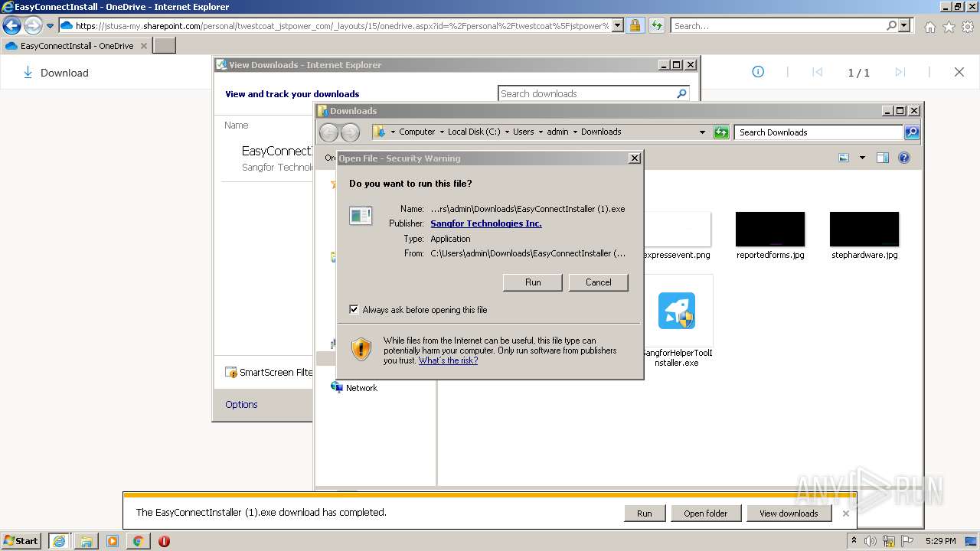
Task: Expand the Local Disk (C:) breadcrumb arrow
Action: (x=507, y=132)
